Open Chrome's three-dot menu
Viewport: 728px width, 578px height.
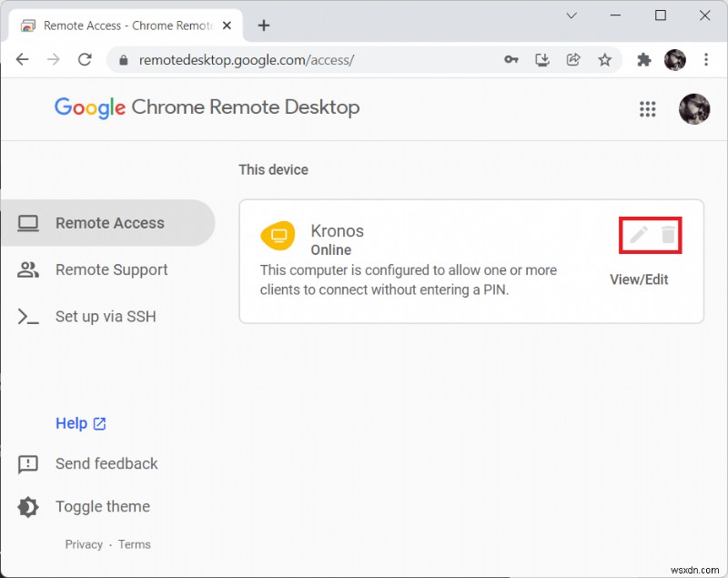pos(707,59)
